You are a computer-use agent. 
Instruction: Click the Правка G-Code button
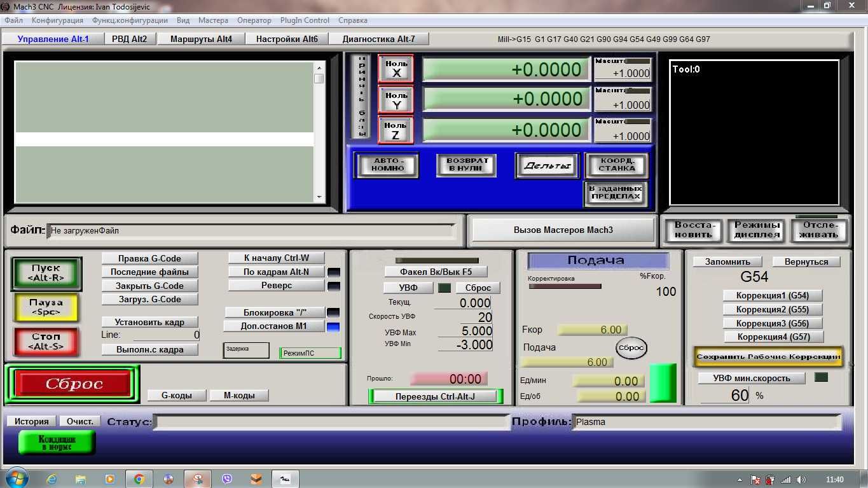pos(149,258)
